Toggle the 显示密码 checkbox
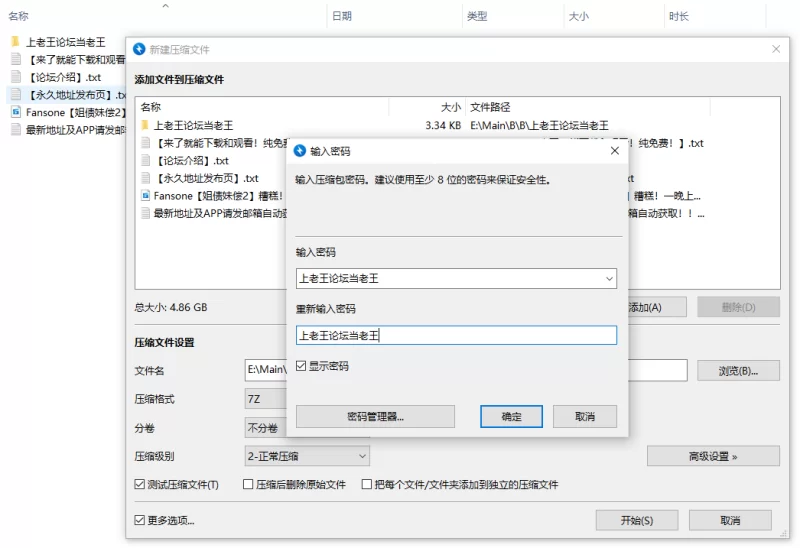Screen dimensions: 800x548 coord(302,367)
